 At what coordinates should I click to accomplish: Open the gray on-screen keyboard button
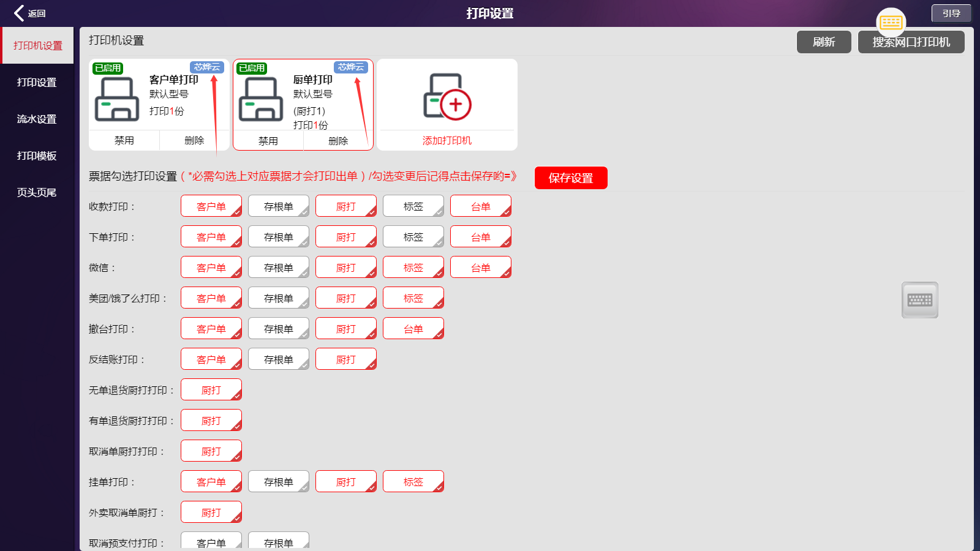pyautogui.click(x=920, y=300)
